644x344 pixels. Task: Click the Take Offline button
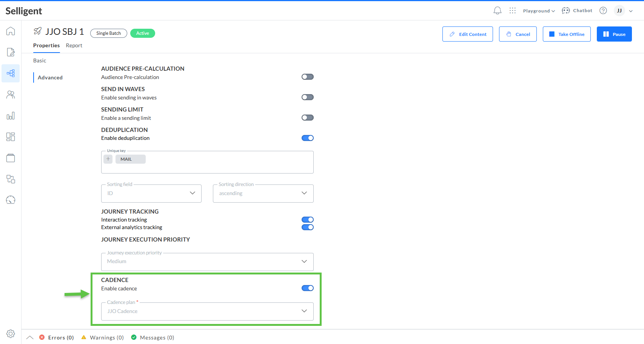(566, 34)
